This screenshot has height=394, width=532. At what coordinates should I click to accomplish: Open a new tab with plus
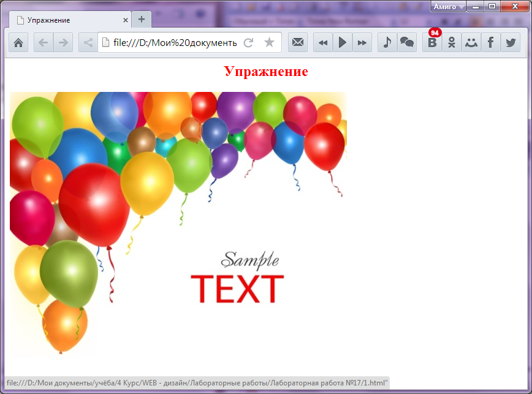coord(142,19)
